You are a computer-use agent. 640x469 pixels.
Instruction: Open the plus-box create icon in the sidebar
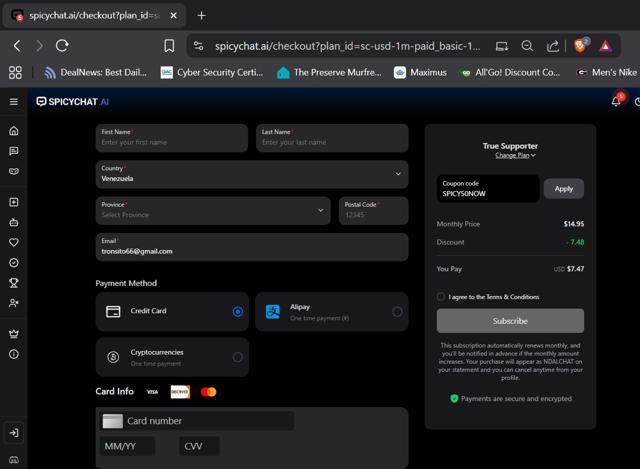14,202
